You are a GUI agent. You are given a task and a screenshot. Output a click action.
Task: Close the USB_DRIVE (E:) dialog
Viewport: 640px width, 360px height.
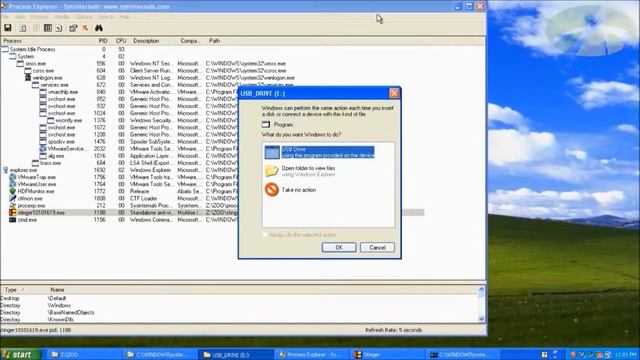pyautogui.click(x=394, y=93)
